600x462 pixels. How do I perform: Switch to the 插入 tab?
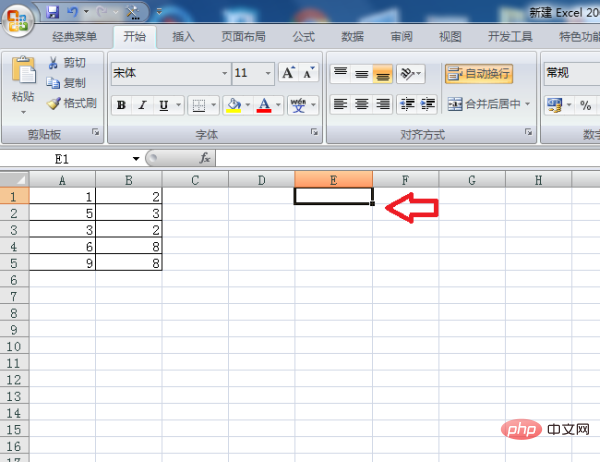pos(184,37)
